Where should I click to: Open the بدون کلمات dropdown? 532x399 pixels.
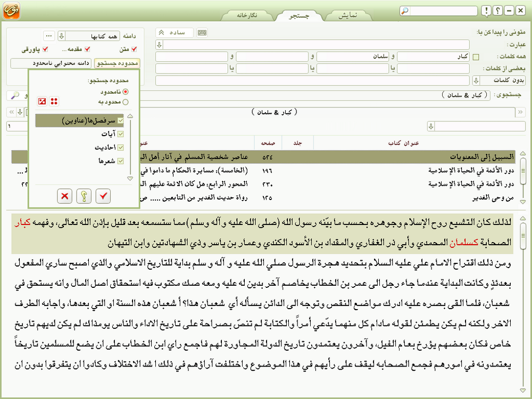[x=499, y=80]
